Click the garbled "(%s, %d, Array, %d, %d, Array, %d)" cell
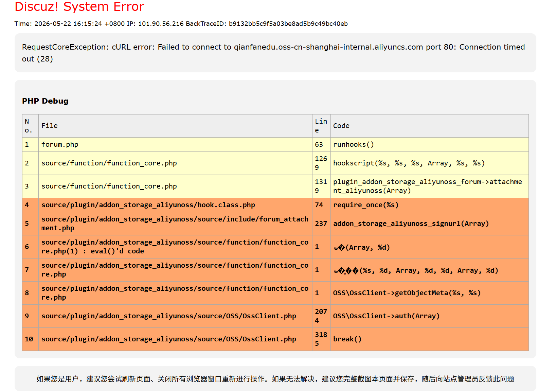This screenshot has width=539, height=392. click(x=430, y=270)
